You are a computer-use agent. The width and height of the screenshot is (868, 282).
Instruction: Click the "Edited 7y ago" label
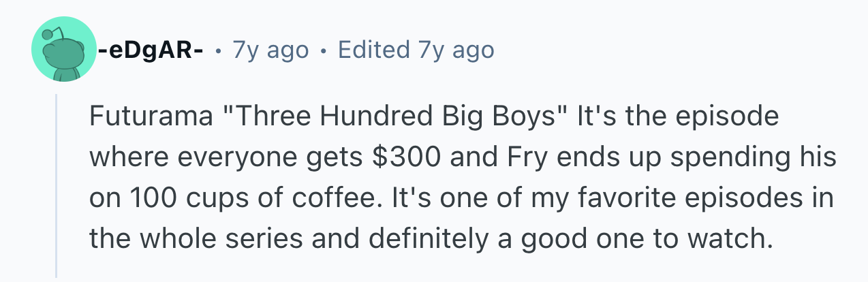pyautogui.click(x=416, y=50)
